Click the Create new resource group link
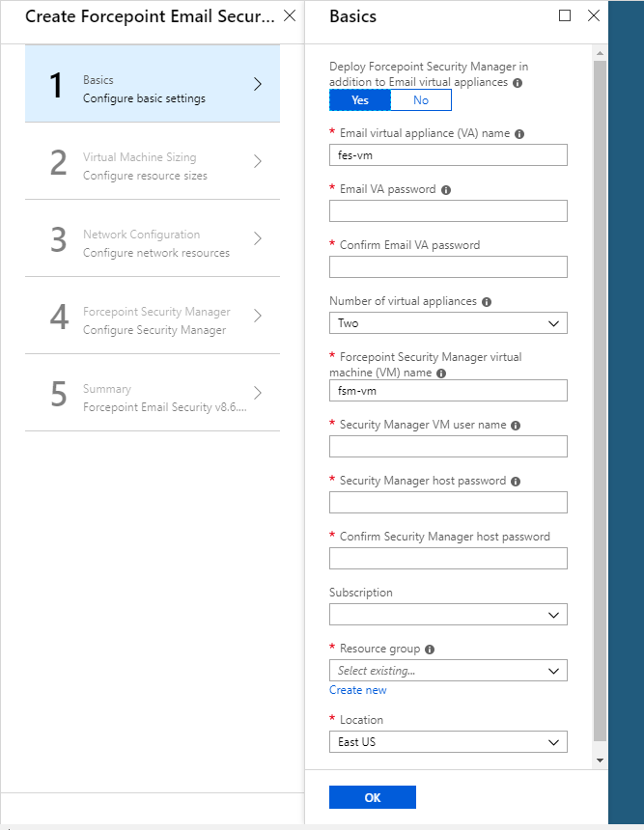This screenshot has height=830, width=644. 358,690
